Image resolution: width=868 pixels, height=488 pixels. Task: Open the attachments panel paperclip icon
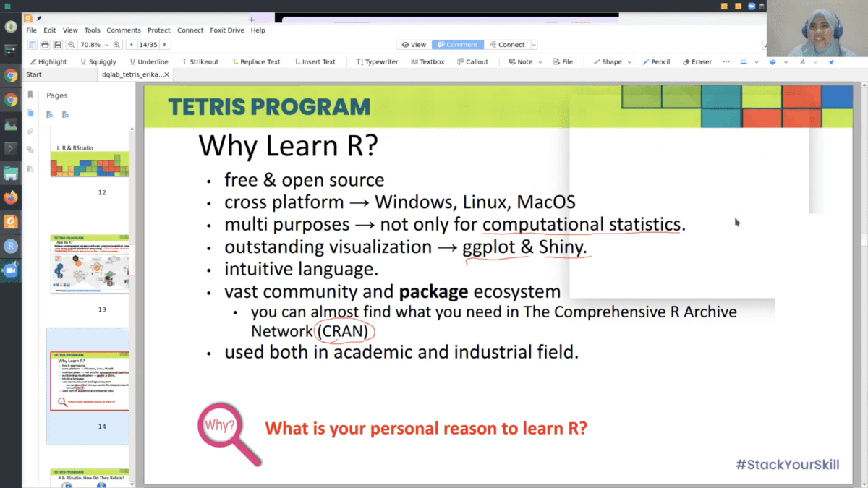[x=30, y=132]
